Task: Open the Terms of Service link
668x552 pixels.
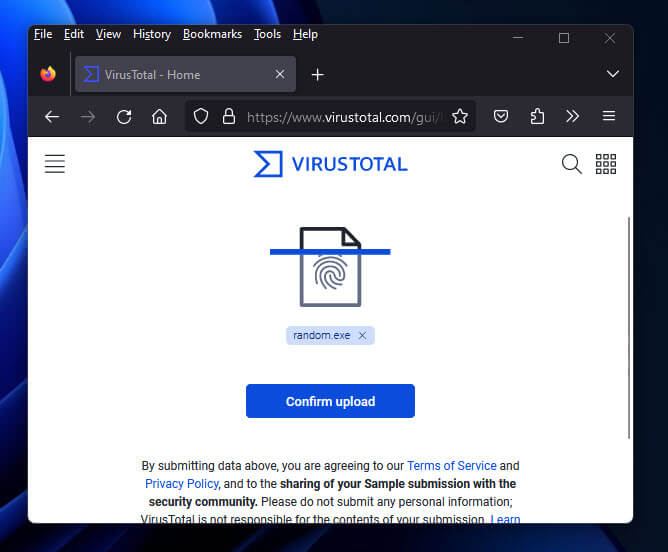Action: (452, 466)
